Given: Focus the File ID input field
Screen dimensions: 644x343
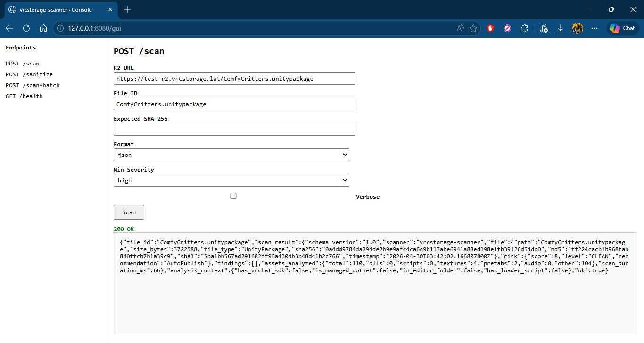Looking at the screenshot, I should click(x=234, y=104).
